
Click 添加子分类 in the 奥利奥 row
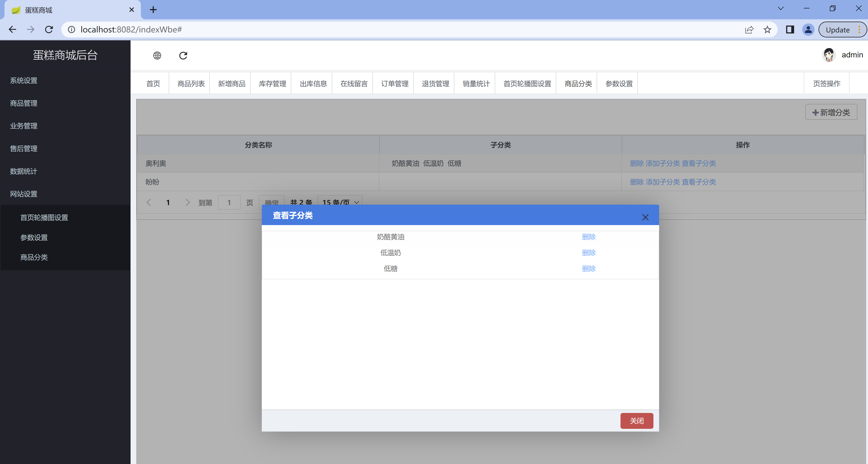click(x=663, y=163)
